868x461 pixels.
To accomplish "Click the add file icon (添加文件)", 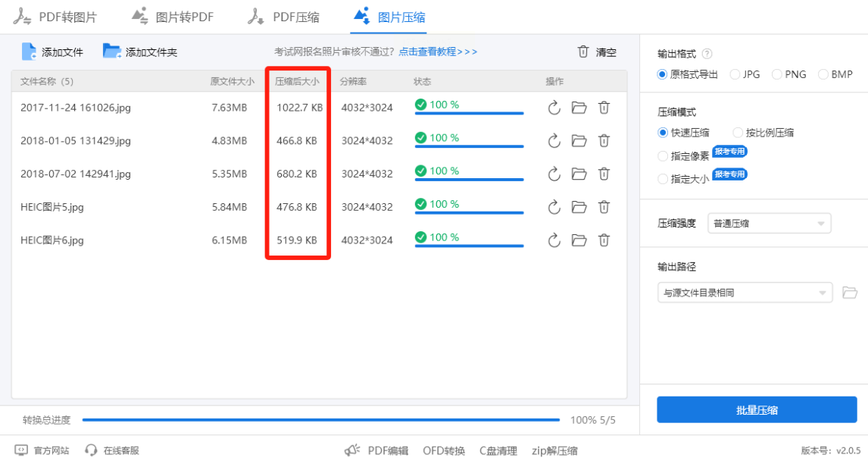I will [x=29, y=52].
